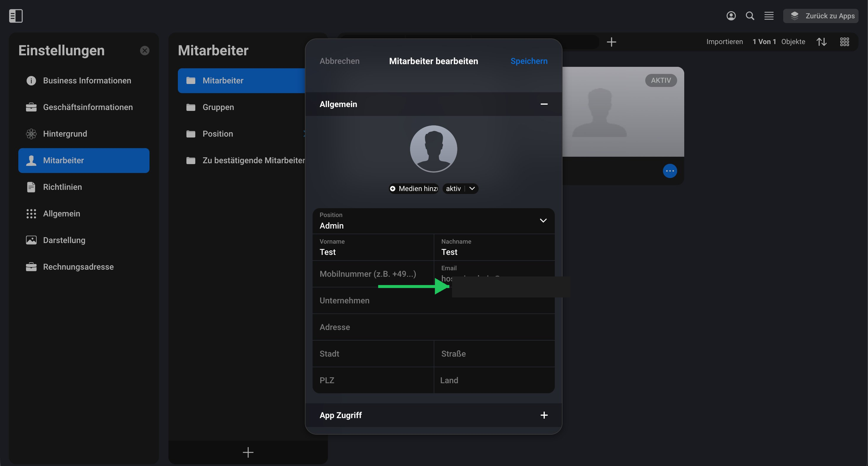Go back via Zurück zu Apps
868x466 pixels.
820,16
